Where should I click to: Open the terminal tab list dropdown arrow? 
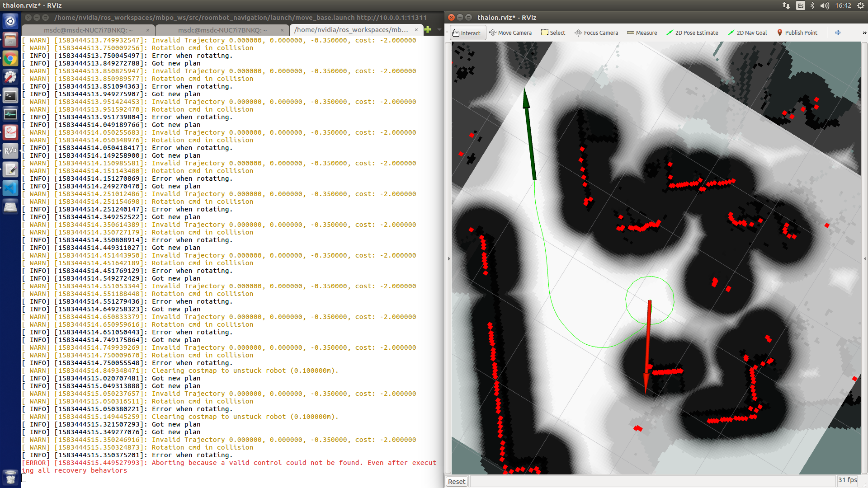pyautogui.click(x=439, y=30)
